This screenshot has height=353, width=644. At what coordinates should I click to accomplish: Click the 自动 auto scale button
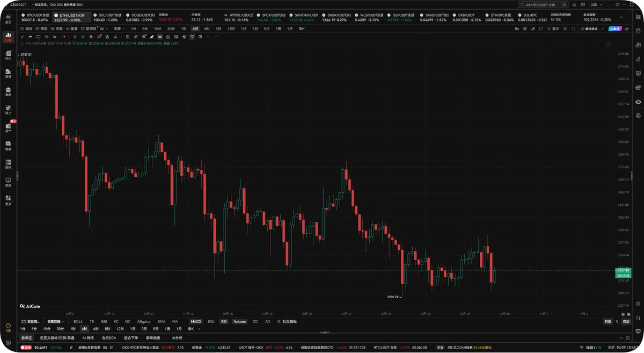[626, 321]
